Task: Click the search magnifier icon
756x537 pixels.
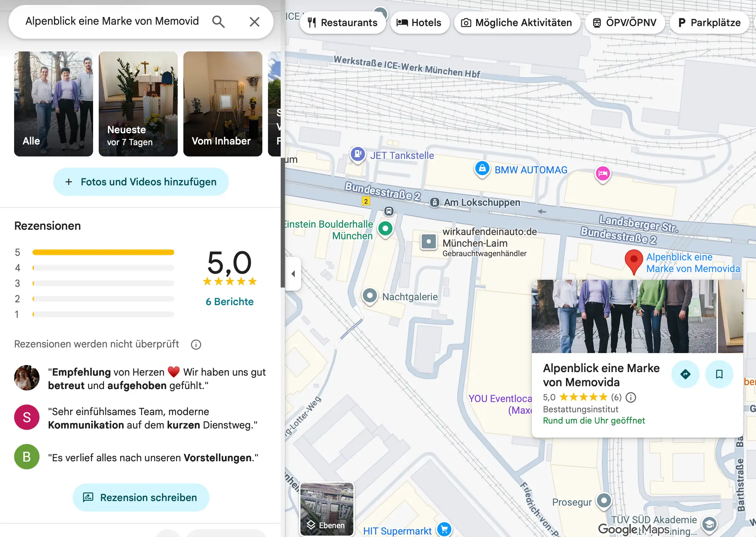Action: [218, 22]
